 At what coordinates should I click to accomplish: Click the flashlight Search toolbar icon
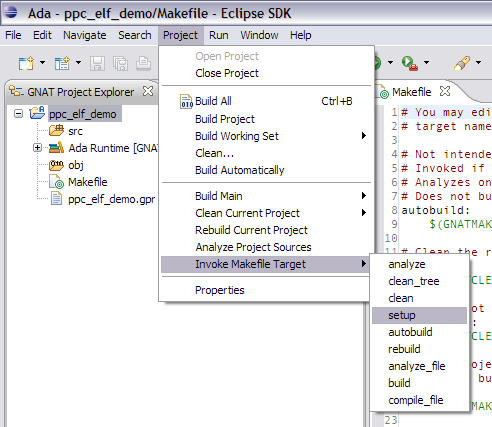462,63
